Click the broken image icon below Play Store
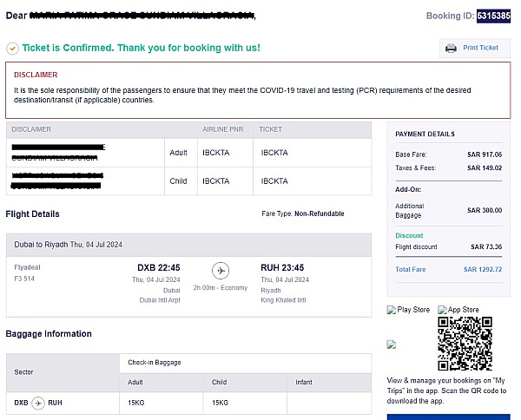 point(391,345)
